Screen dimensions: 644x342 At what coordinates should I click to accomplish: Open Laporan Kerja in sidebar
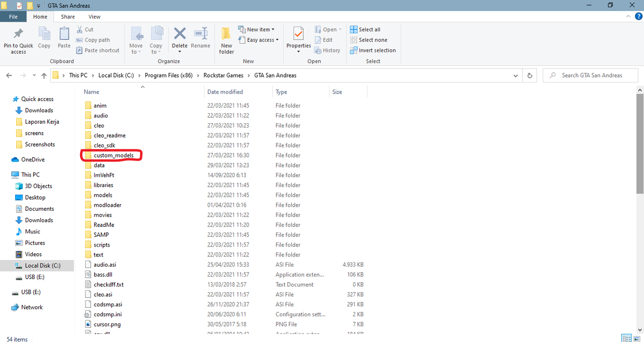point(42,122)
